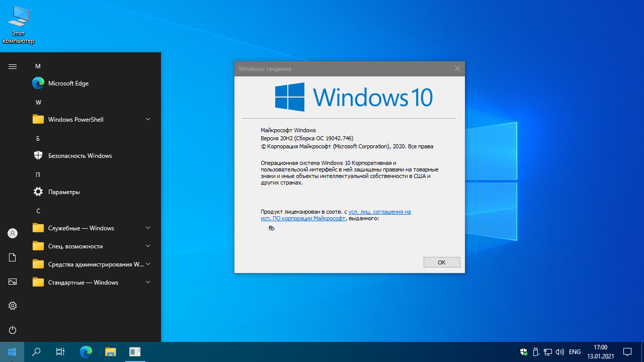Open Microsoft Edge from the Start menu list

point(68,83)
